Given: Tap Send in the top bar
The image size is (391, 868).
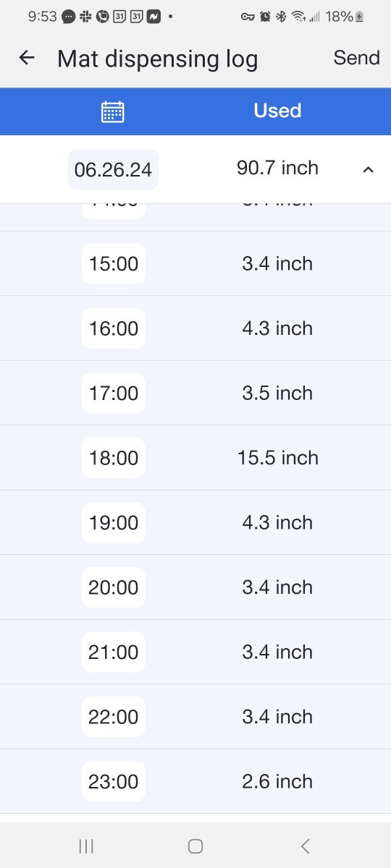Looking at the screenshot, I should click(356, 58).
